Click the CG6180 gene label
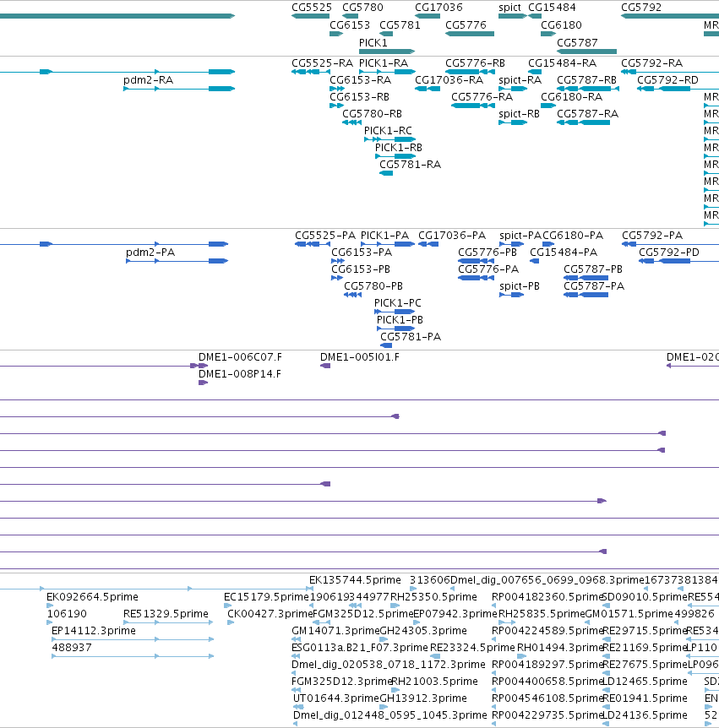This screenshot has width=719, height=728. point(561,25)
